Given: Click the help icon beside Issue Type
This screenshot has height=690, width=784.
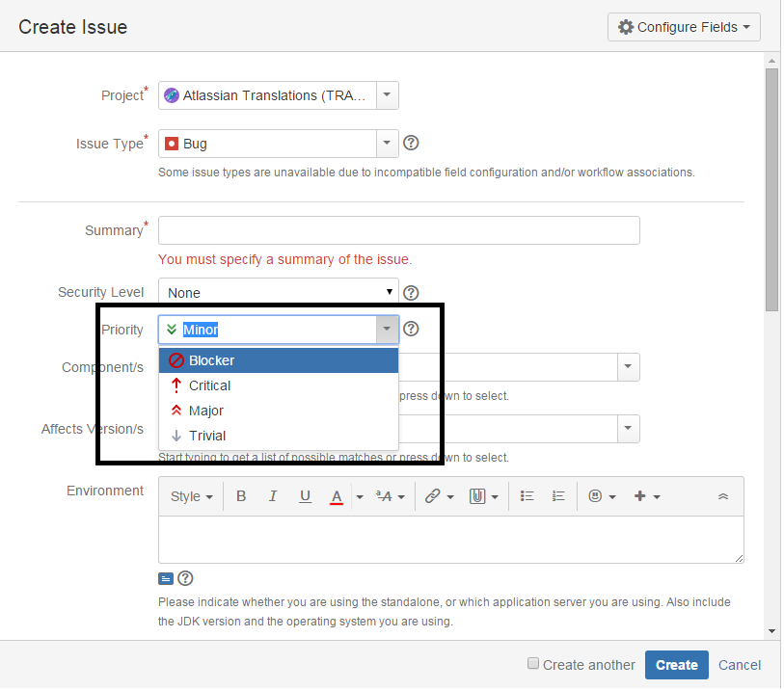Looking at the screenshot, I should (x=411, y=144).
